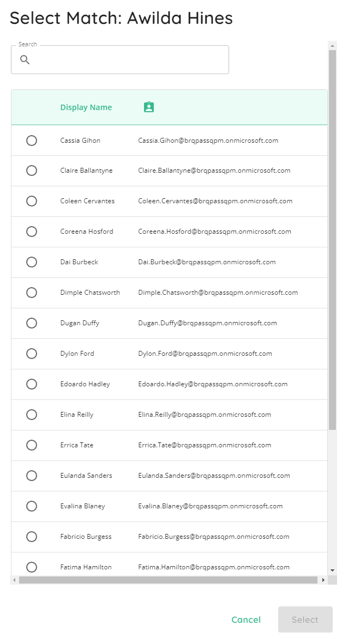The width and height of the screenshot is (348, 644).
Task: Click the horizontal scrollbar left arrow
Action: (x=14, y=580)
